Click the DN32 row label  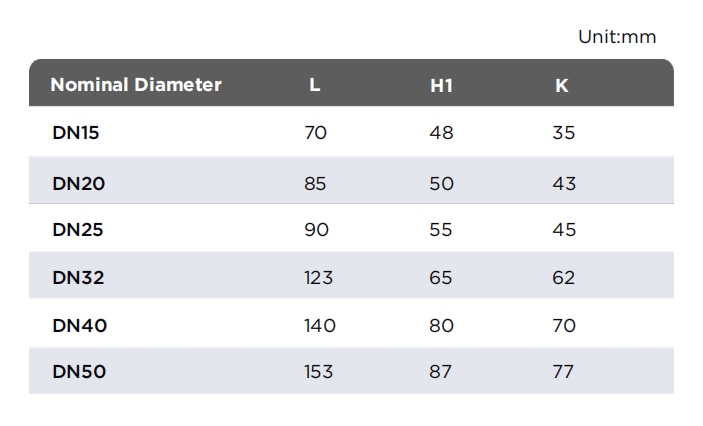coord(78,278)
